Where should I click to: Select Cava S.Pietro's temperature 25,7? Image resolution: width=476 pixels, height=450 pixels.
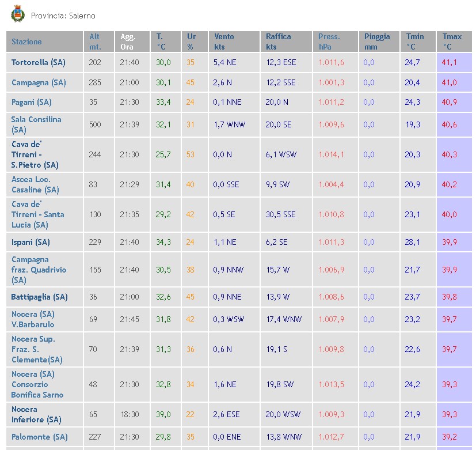[x=163, y=154]
